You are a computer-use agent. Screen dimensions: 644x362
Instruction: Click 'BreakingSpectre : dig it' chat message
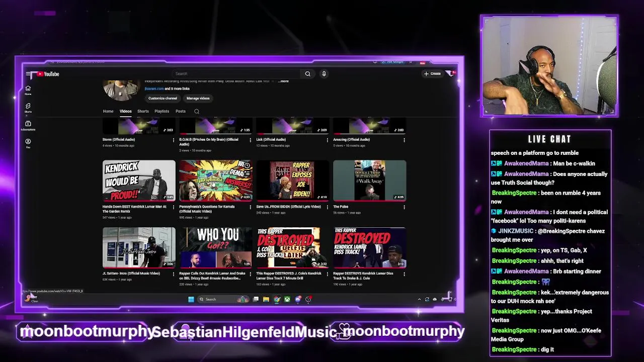tap(523, 349)
